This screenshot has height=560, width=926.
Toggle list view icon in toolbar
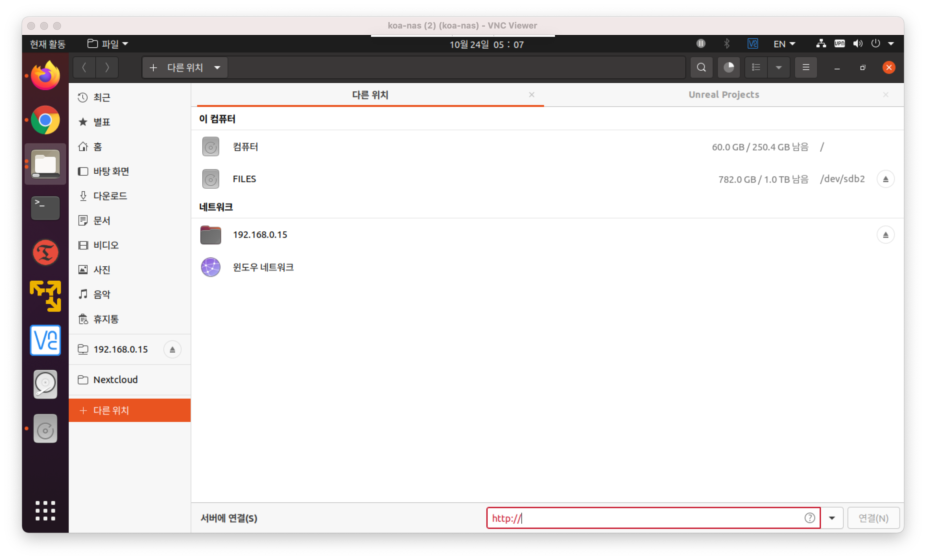point(756,68)
